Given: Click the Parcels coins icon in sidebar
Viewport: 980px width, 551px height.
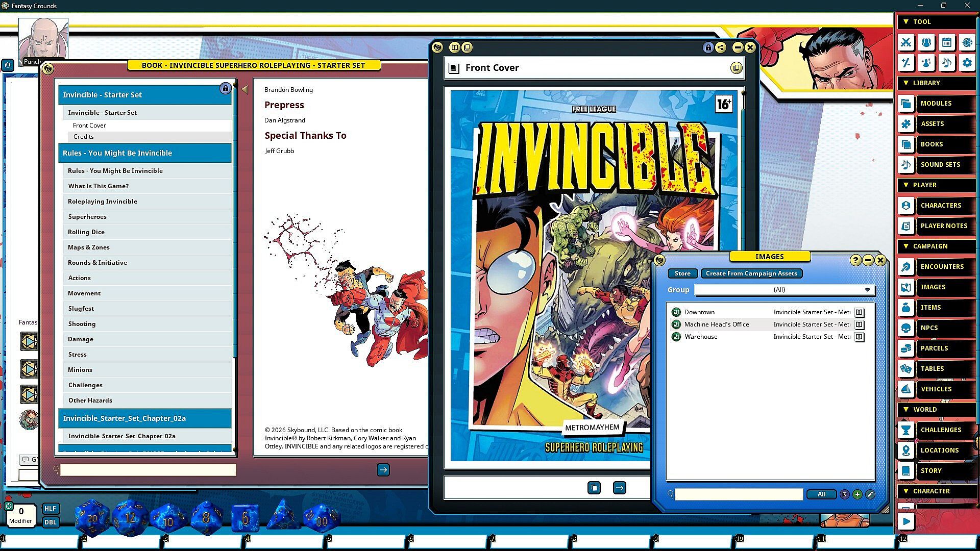Looking at the screenshot, I should [x=906, y=348].
